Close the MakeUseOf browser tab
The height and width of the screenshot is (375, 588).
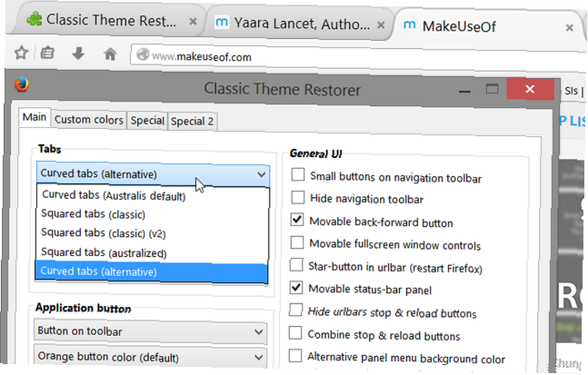pos(569,28)
